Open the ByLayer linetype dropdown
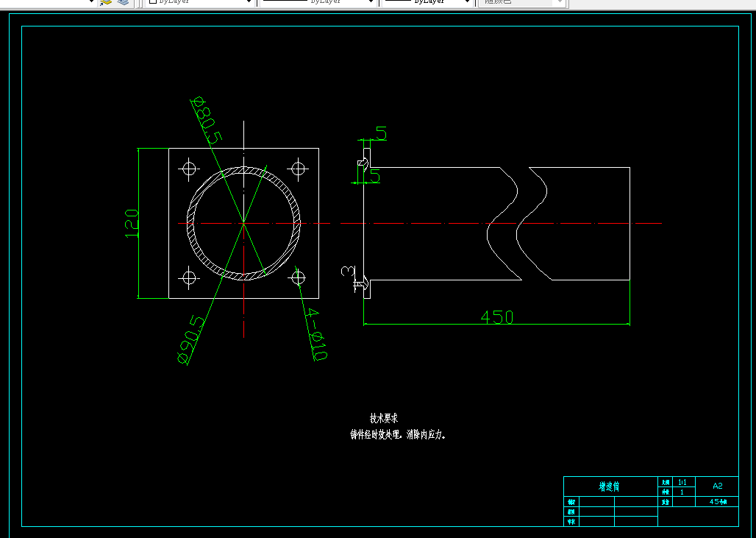This screenshot has height=538, width=756. click(317, 2)
